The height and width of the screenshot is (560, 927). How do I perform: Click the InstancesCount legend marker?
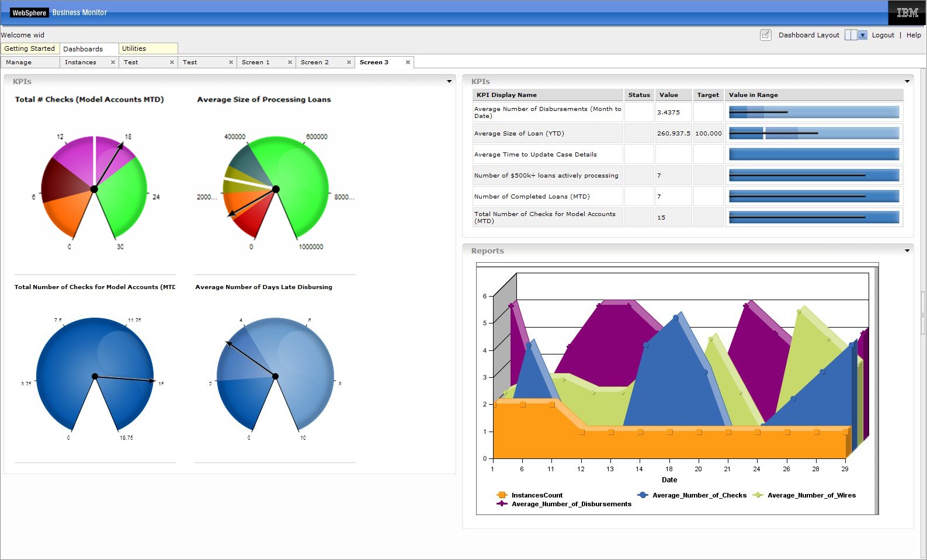(x=502, y=495)
